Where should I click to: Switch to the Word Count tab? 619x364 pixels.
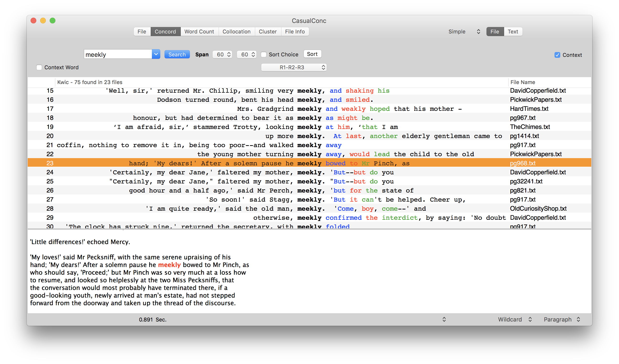click(199, 32)
